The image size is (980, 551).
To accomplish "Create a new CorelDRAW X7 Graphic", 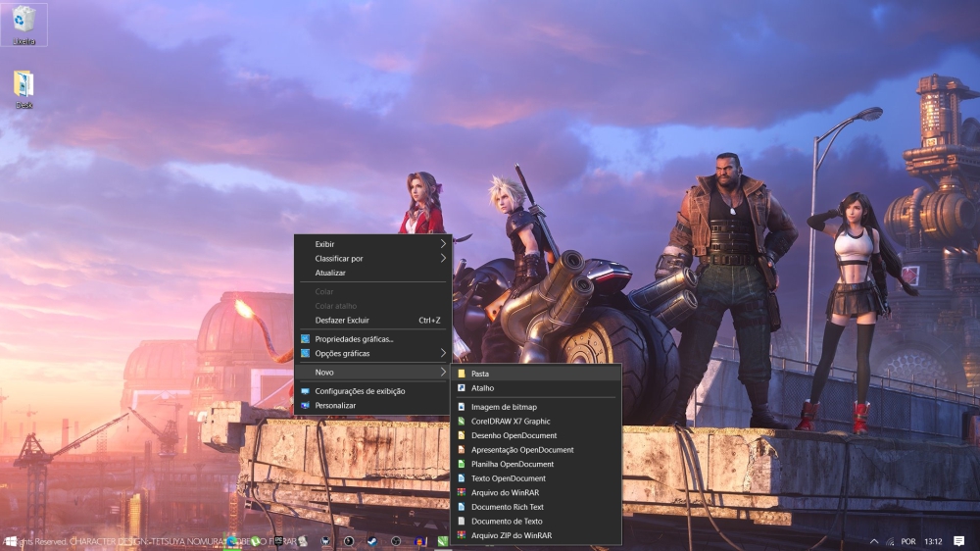I will click(536, 421).
